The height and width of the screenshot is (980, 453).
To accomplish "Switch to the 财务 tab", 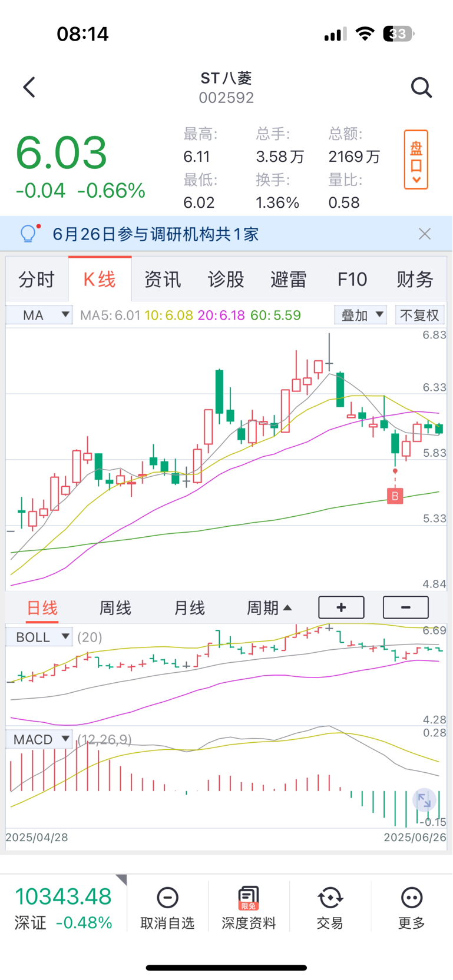I will point(415,279).
